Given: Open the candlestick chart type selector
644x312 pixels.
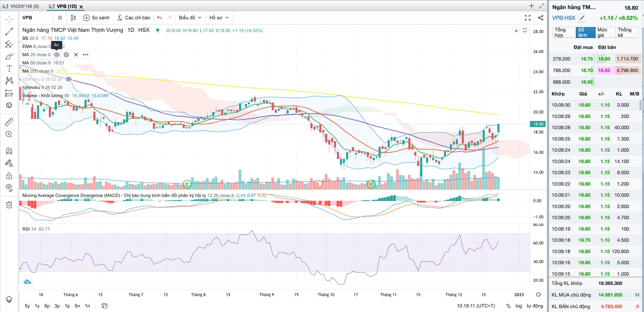Looking at the screenshot, I should (73, 18).
